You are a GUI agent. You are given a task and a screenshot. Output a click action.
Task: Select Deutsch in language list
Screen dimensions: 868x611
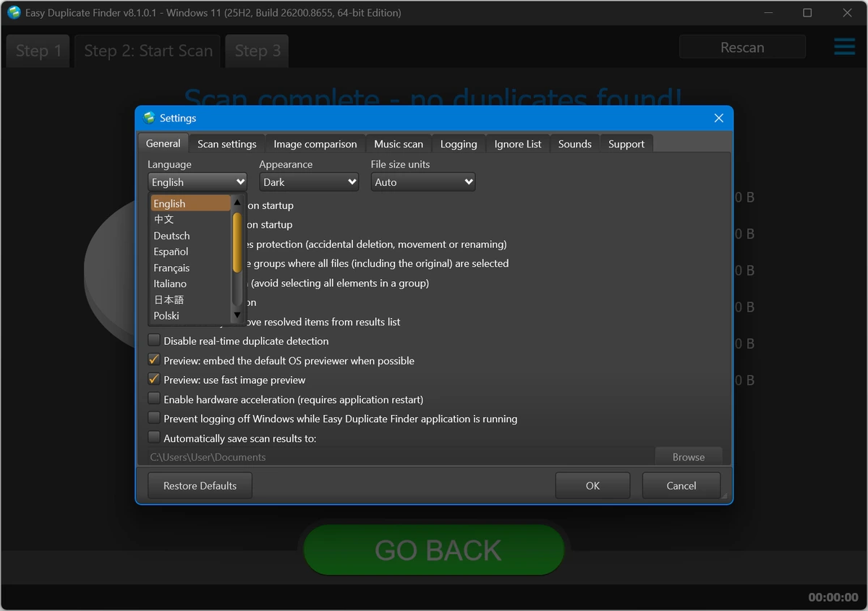(x=191, y=236)
